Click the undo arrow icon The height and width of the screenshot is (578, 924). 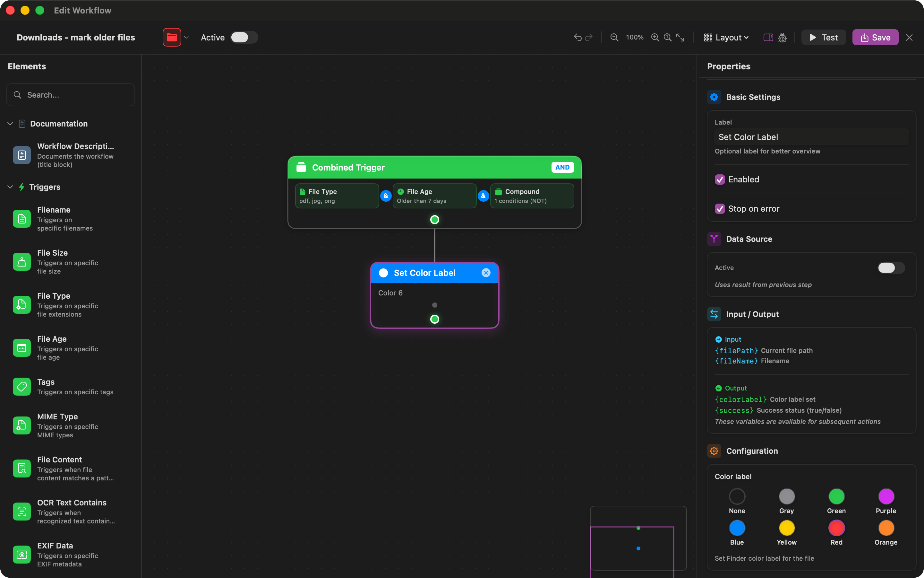click(577, 38)
